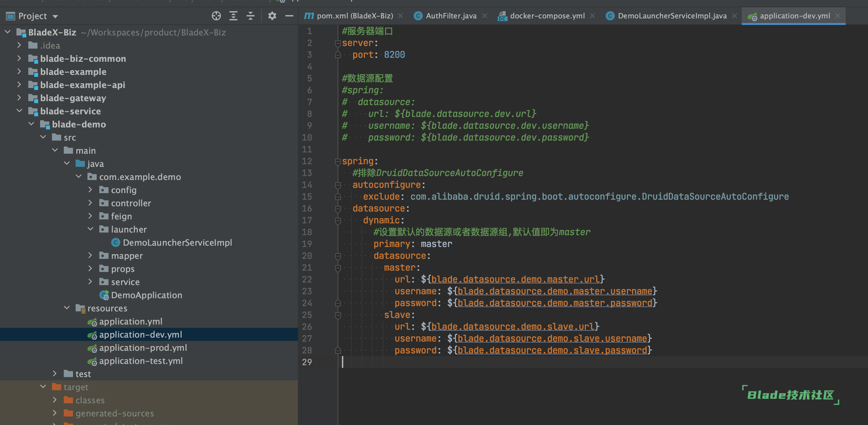Screen dimensions: 868x425
Task: Expand the config package
Action: pos(90,190)
